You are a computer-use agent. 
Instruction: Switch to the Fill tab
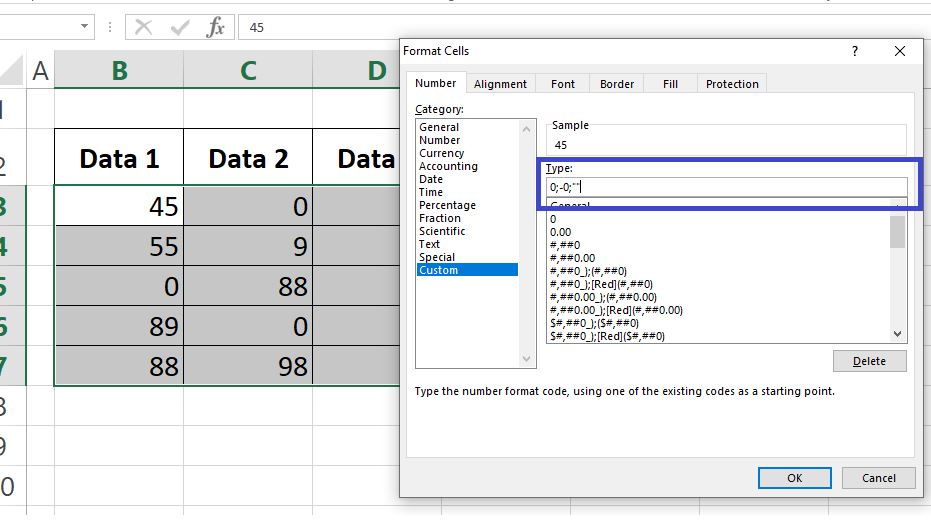(x=670, y=84)
